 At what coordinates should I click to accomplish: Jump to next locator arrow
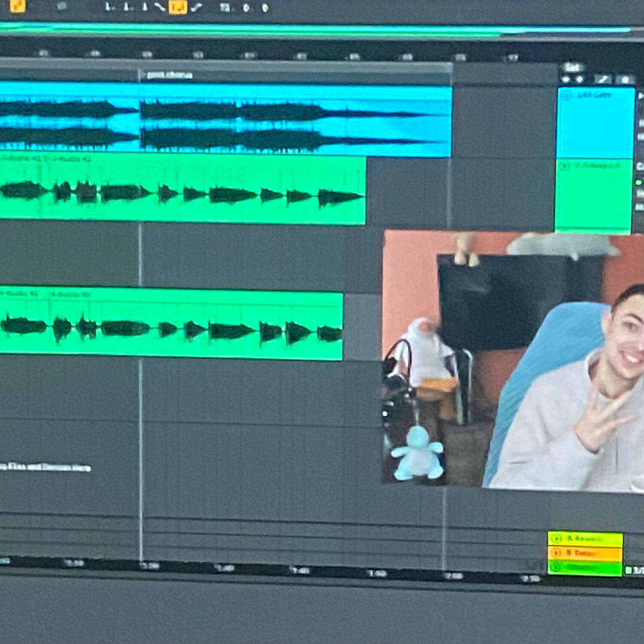[x=580, y=79]
